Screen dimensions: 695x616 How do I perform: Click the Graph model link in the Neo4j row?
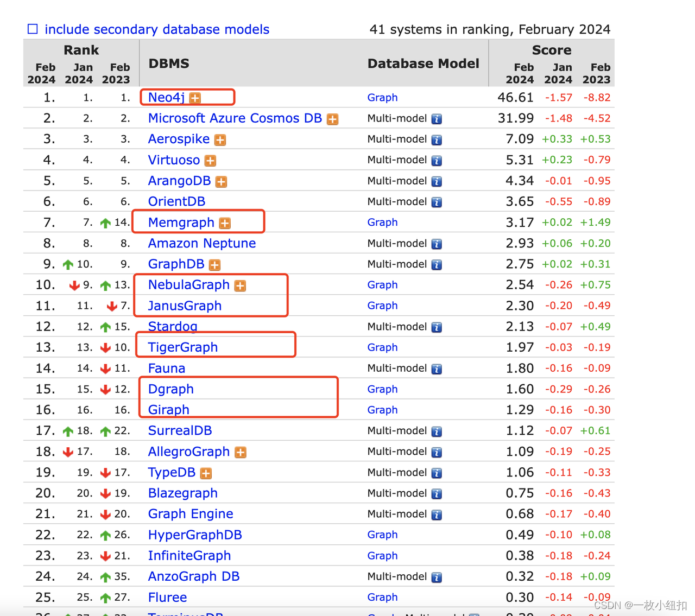pos(382,98)
